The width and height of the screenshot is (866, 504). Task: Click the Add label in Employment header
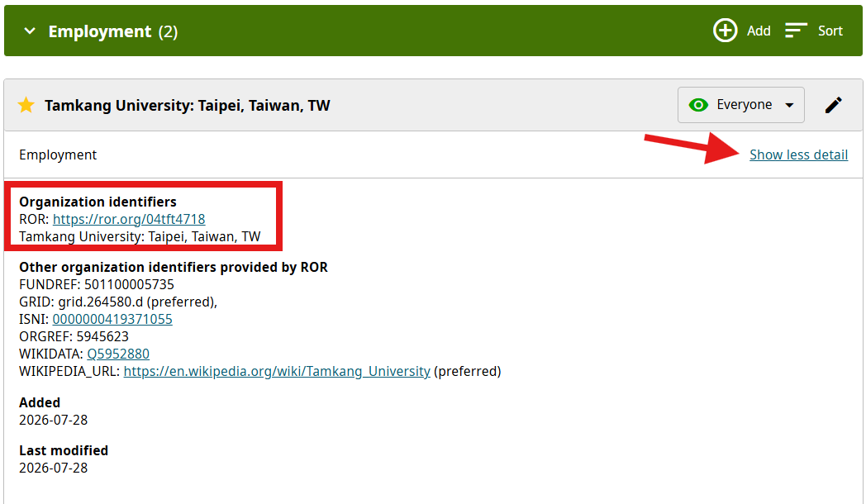point(759,31)
